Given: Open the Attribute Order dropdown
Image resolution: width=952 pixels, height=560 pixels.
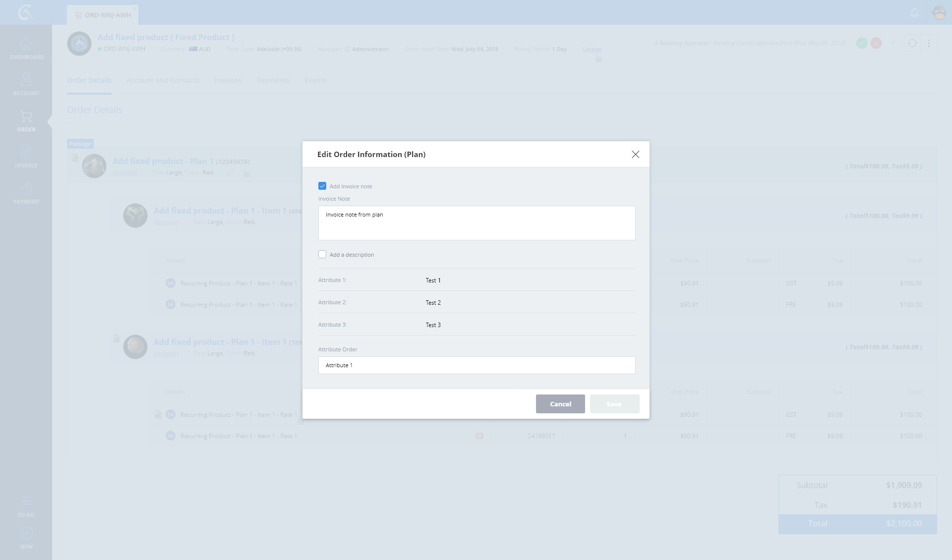Looking at the screenshot, I should click(x=476, y=365).
